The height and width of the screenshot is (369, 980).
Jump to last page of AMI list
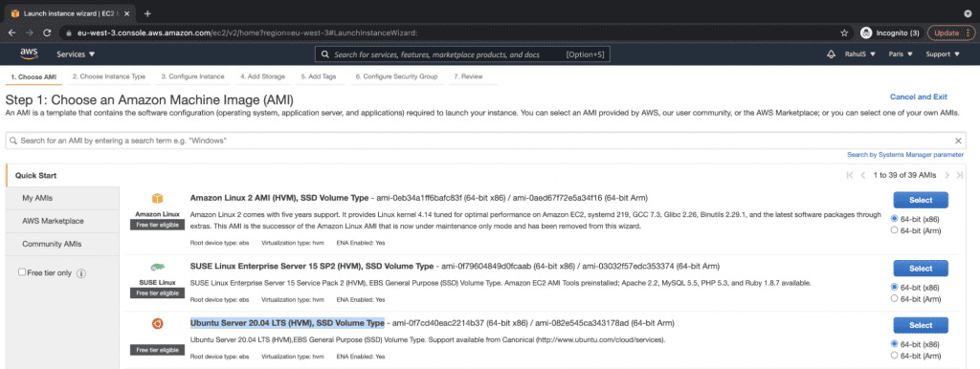[961, 176]
